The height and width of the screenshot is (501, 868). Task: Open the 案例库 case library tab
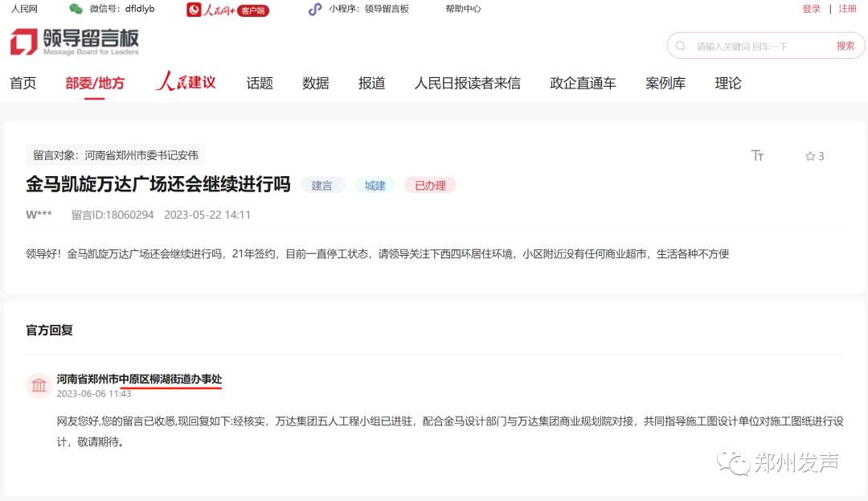(665, 83)
